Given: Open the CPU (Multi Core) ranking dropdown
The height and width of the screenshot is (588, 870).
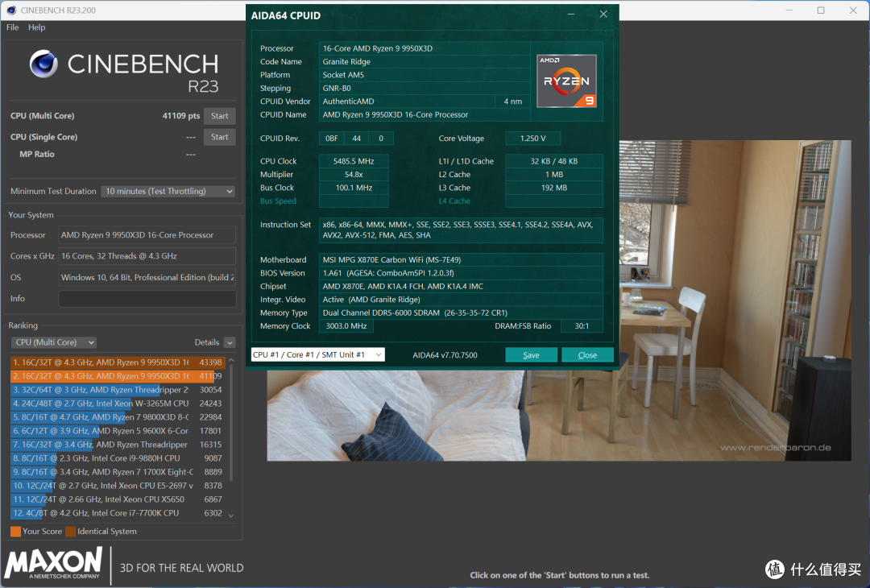Looking at the screenshot, I should point(54,342).
